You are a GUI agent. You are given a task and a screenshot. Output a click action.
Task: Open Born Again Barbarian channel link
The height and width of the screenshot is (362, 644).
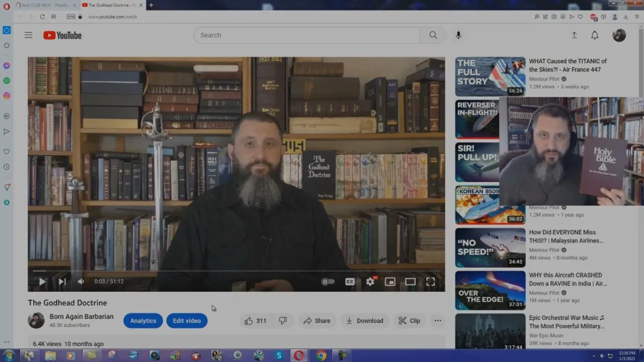82,317
